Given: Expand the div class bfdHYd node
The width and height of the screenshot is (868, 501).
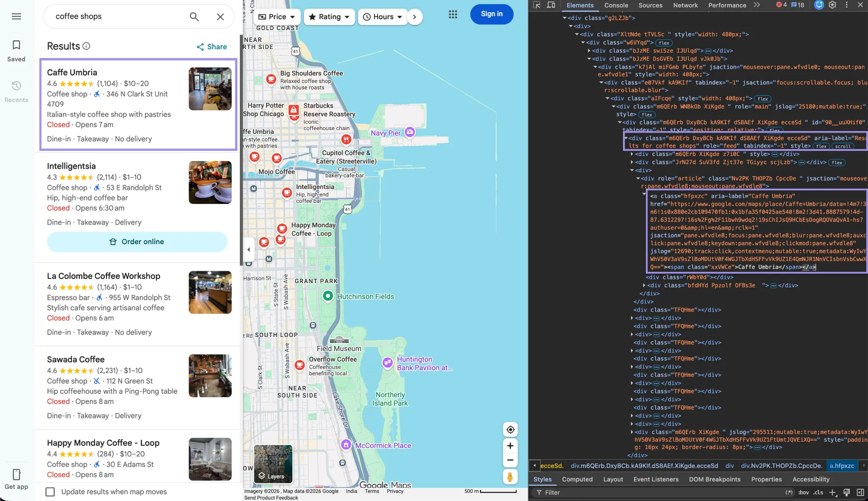Looking at the screenshot, I should tap(644, 286).
